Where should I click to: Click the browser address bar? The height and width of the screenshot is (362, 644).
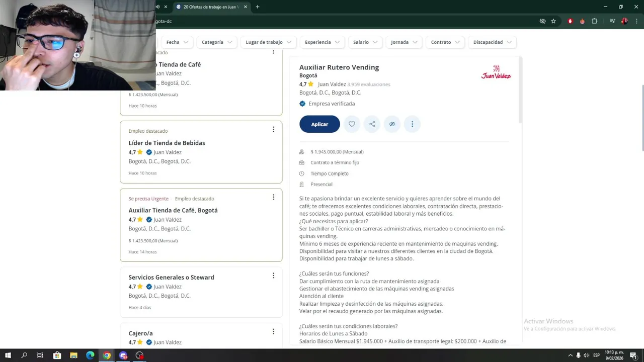347,21
